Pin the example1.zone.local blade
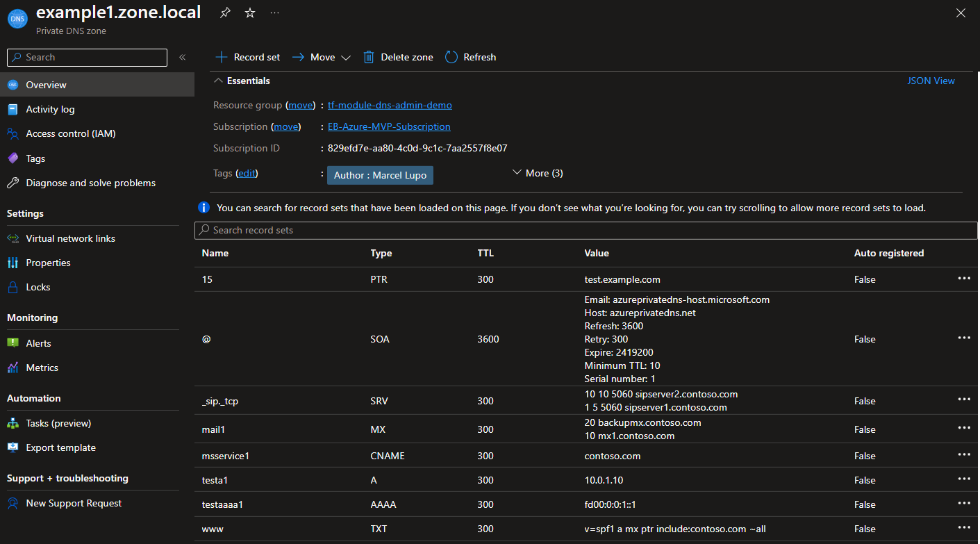This screenshot has height=544, width=980. pyautogui.click(x=225, y=13)
